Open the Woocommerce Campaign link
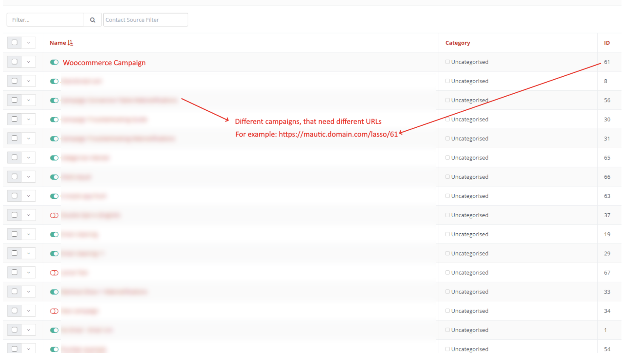The height and width of the screenshot is (364, 635). 104,63
